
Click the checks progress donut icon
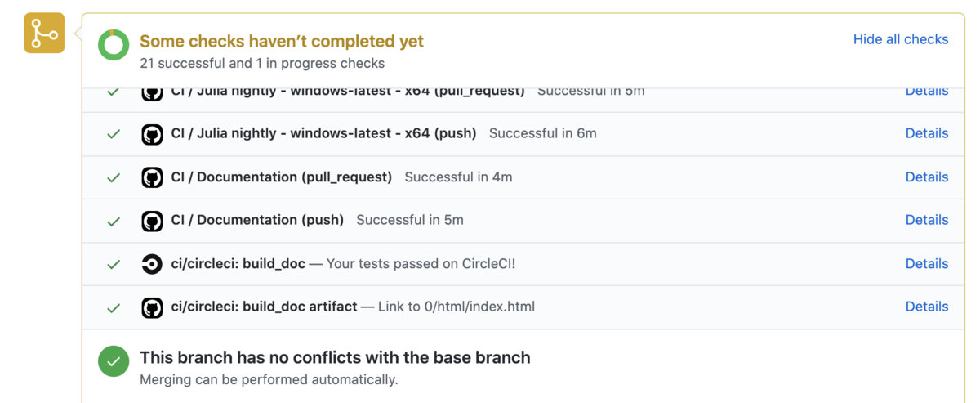114,45
